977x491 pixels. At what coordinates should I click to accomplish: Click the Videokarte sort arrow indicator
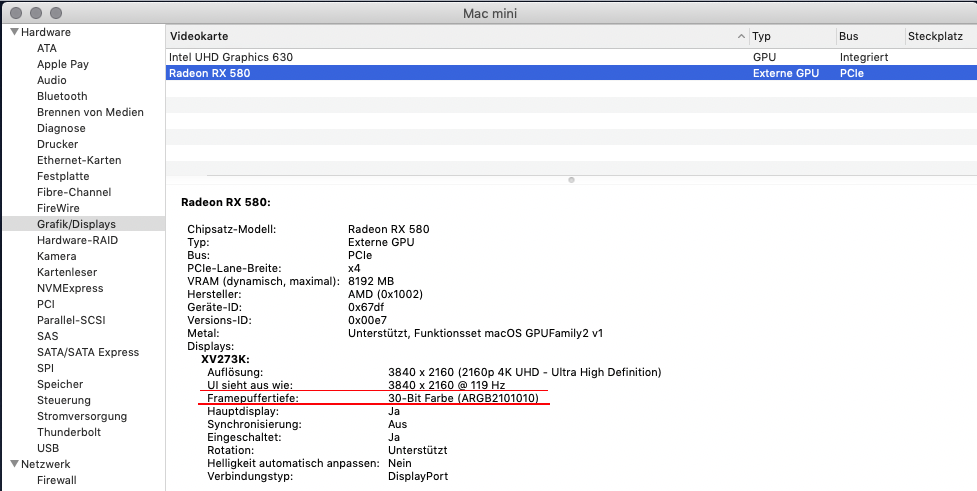741,36
